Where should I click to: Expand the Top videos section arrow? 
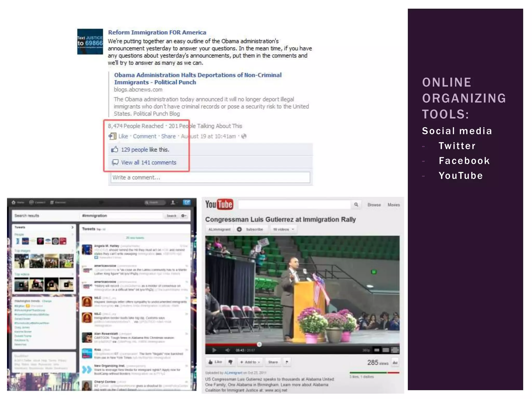point(72,274)
